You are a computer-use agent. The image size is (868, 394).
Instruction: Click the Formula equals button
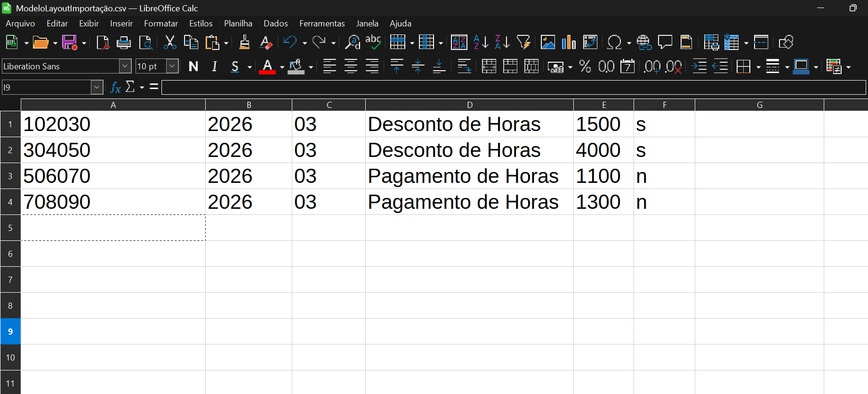[x=154, y=87]
